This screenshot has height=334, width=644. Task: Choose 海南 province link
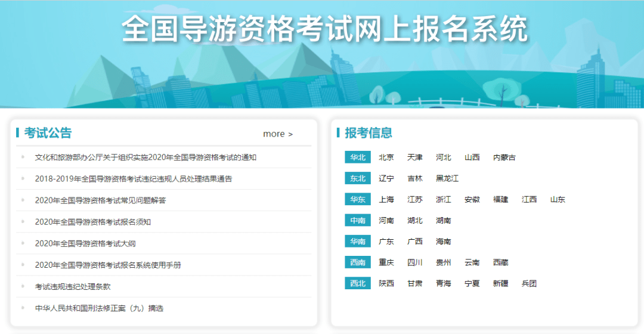443,241
